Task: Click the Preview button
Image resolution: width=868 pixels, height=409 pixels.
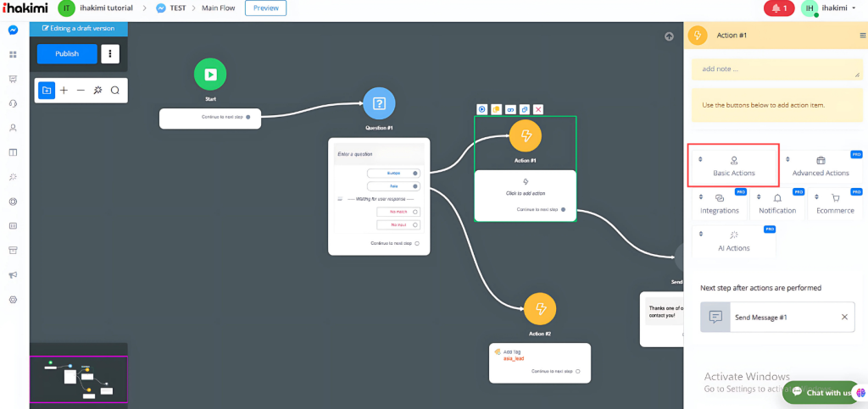Action: pos(265,8)
